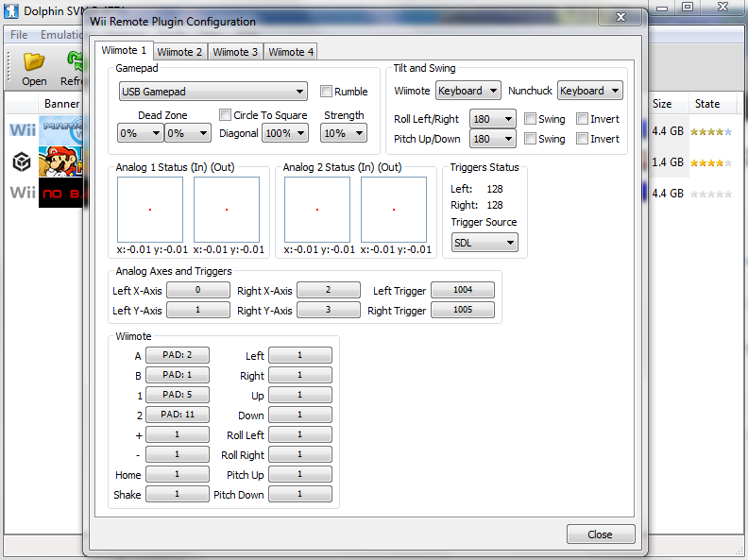
Task: Remap Wiimote Shake mapping
Action: (177, 494)
